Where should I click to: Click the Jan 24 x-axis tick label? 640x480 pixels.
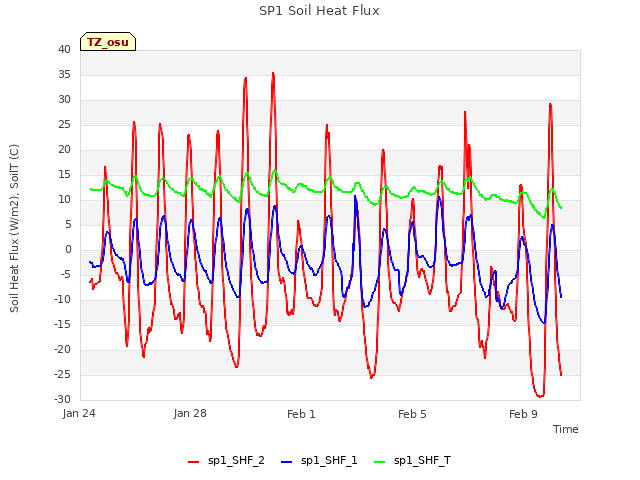pyautogui.click(x=79, y=413)
